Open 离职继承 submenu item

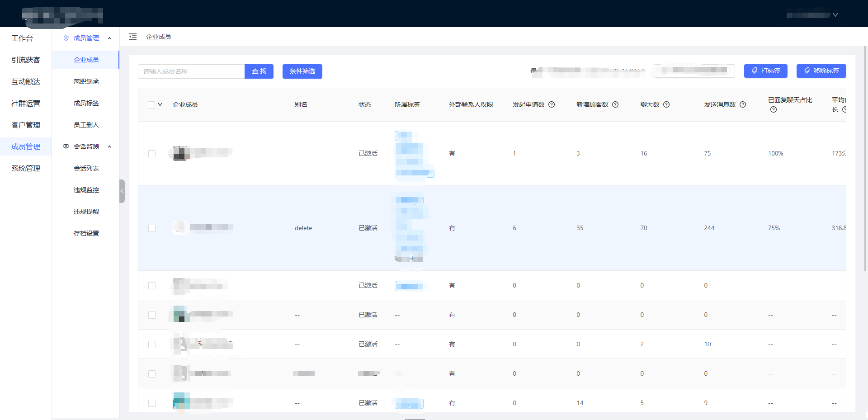coord(86,81)
